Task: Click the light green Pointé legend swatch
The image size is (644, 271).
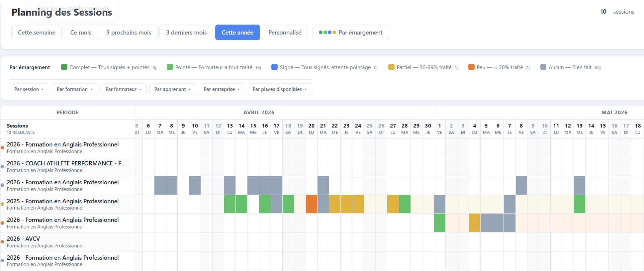Action: point(170,67)
